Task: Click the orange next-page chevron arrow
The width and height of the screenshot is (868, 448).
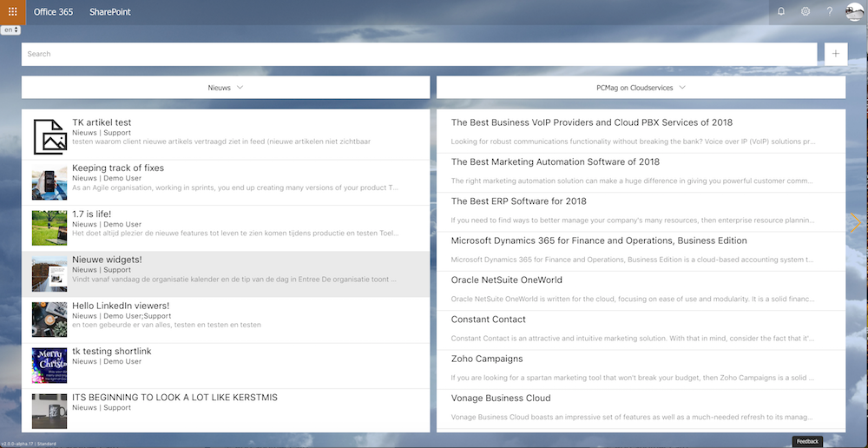Action: tap(856, 222)
